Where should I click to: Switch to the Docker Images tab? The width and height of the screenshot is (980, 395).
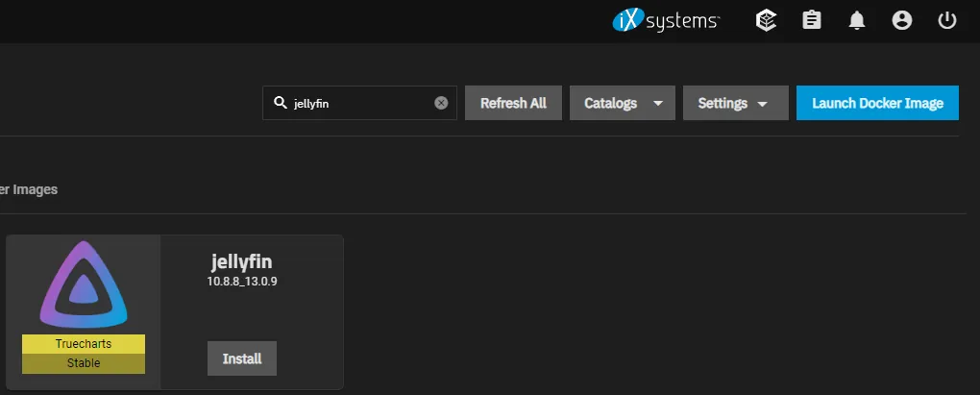(x=29, y=189)
